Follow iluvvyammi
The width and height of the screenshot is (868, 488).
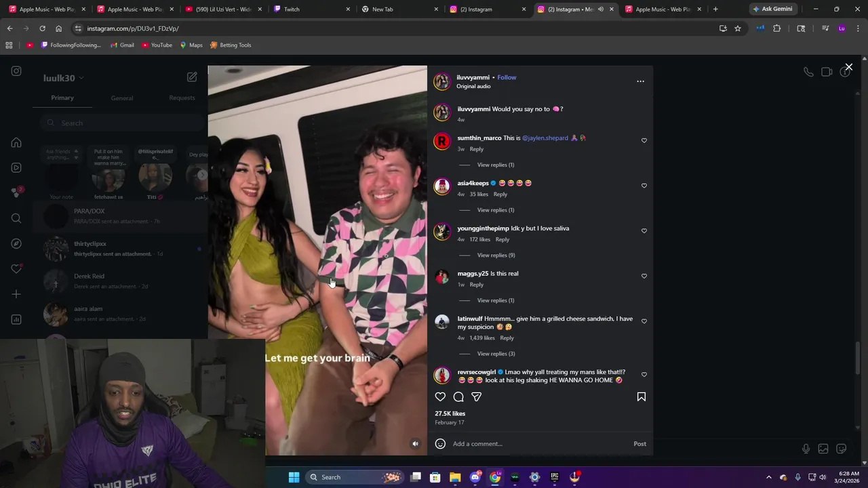[x=507, y=77]
